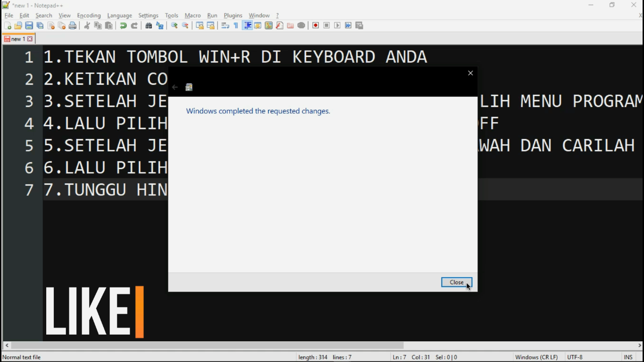Screen dimensions: 644x362
Task: Open the Search menu
Action: [44, 16]
